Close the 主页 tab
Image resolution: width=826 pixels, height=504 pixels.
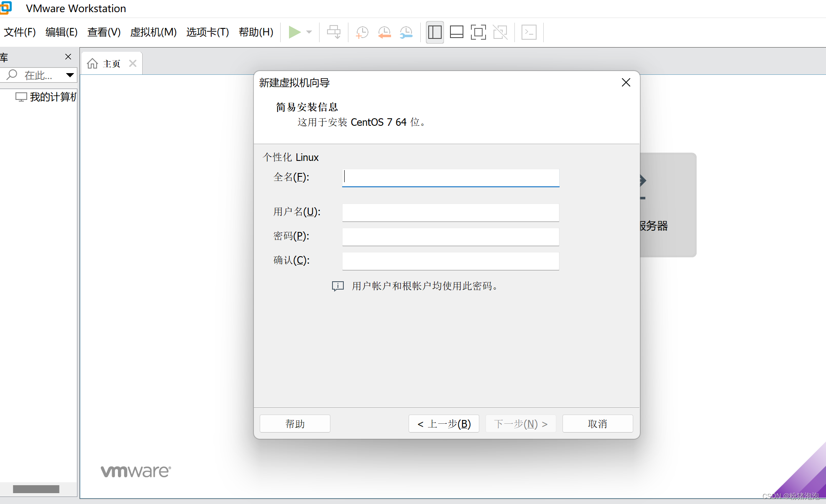tap(133, 63)
